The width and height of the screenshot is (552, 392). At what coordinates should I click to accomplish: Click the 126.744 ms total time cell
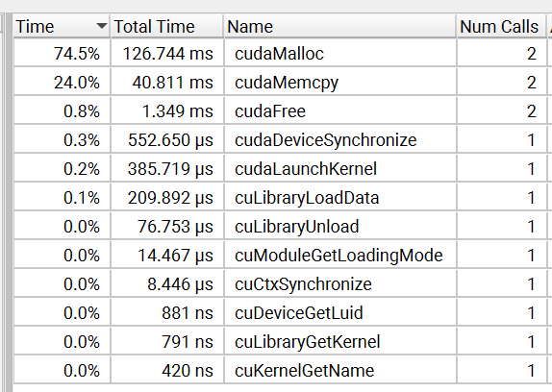(x=167, y=54)
